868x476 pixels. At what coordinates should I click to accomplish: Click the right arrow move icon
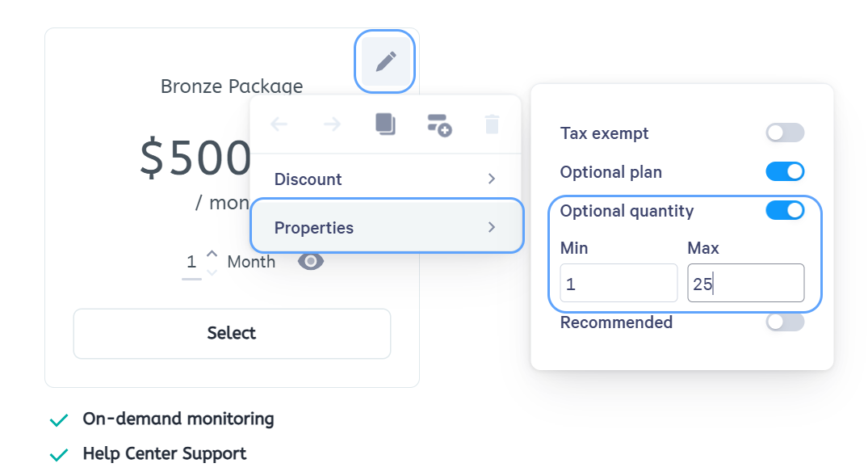point(332,124)
